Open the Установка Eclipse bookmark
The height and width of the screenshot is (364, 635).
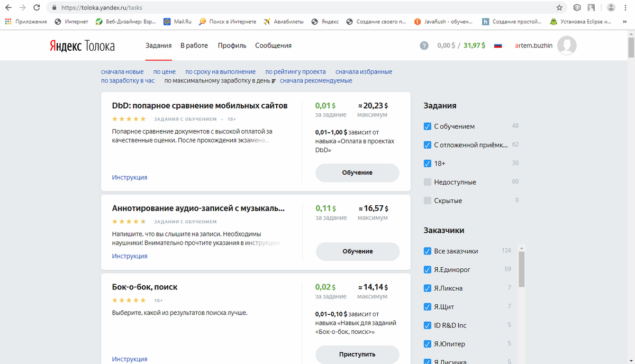pos(580,22)
